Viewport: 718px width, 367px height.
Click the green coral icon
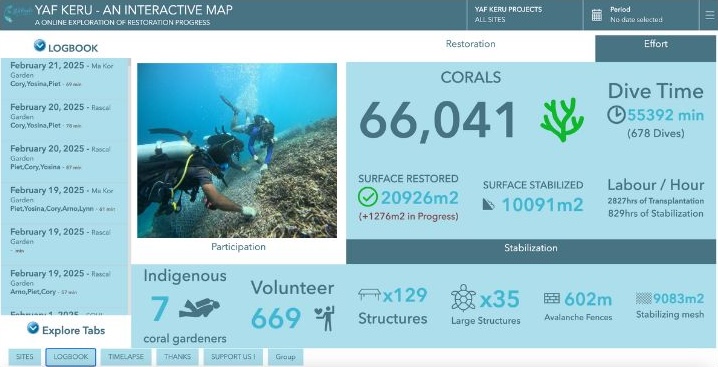click(x=562, y=120)
